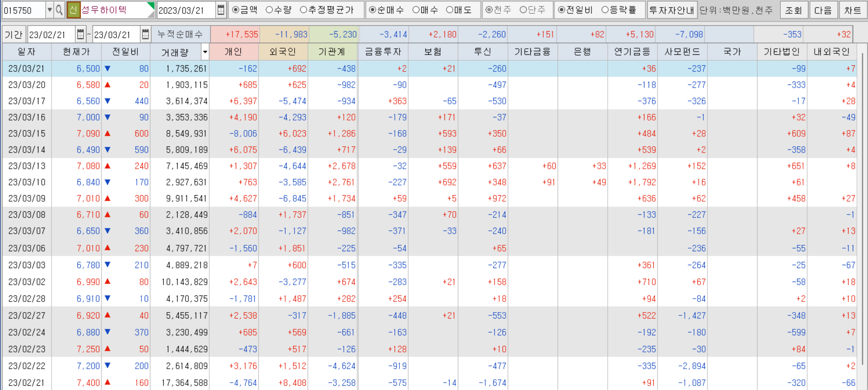This screenshot has height=390, width=868.
Task: Click the 내외국인 column header
Action: pos(831,52)
